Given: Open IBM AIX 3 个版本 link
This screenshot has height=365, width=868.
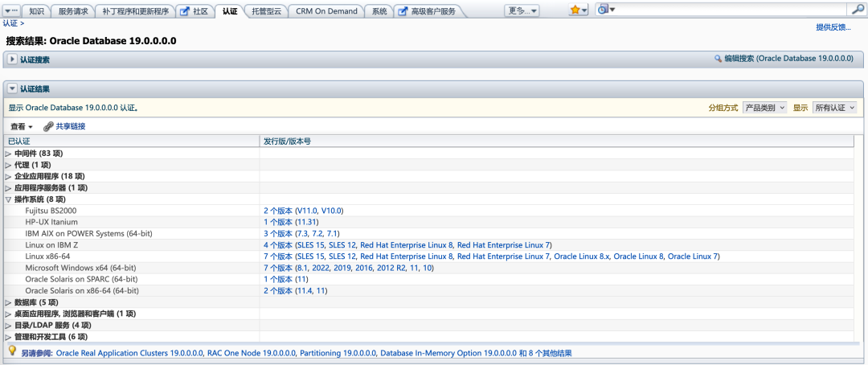Looking at the screenshot, I should (278, 234).
